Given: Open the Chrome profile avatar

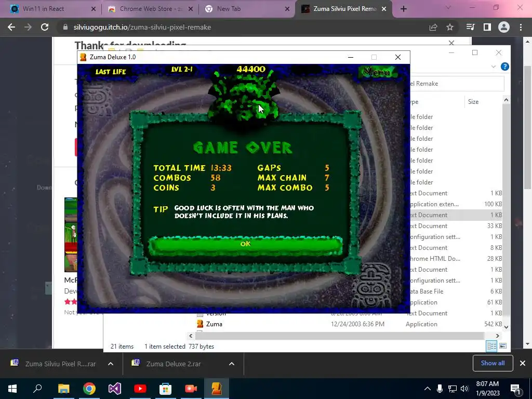Looking at the screenshot, I should pyautogui.click(x=504, y=27).
